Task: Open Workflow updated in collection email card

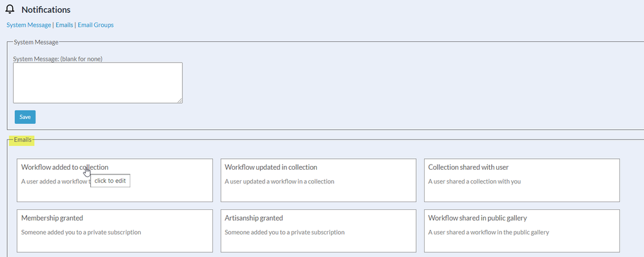Action: point(318,180)
